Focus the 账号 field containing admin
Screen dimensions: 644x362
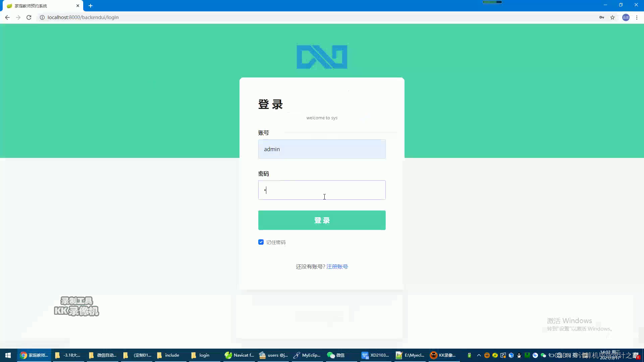pos(322,149)
